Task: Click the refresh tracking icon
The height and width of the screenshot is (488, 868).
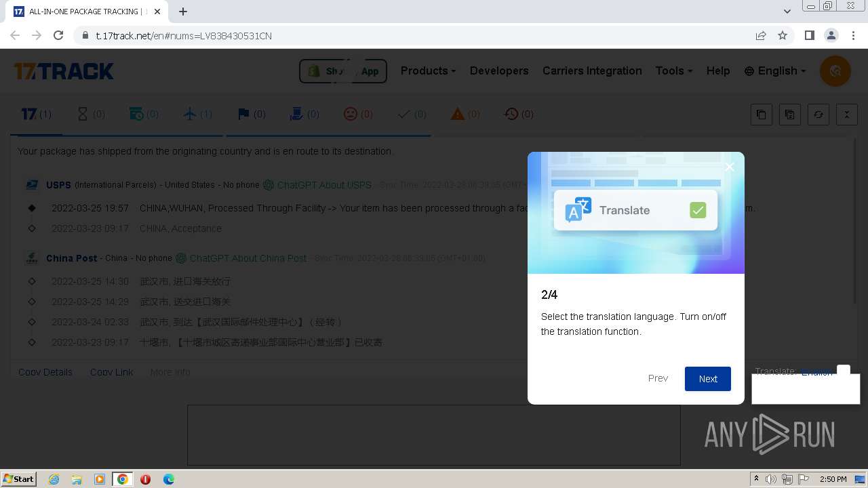Action: [x=818, y=115]
